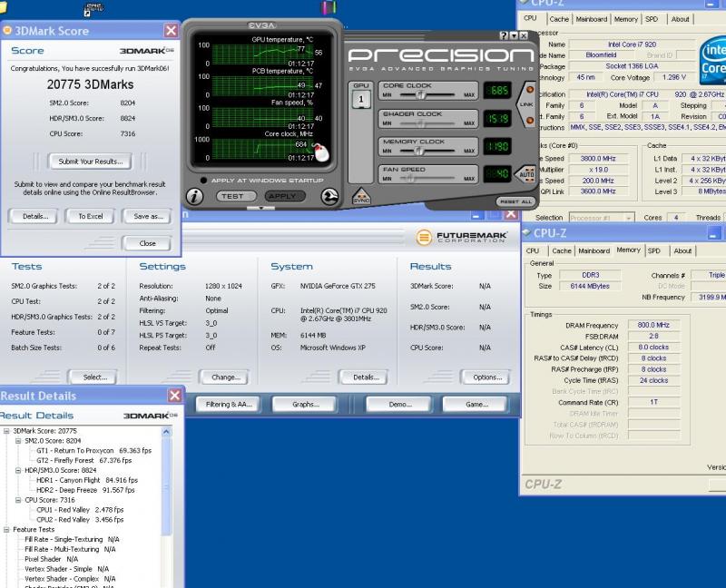Toggle the LINK clocks button in Precision
The height and width of the screenshot is (588, 726).
pos(527,104)
